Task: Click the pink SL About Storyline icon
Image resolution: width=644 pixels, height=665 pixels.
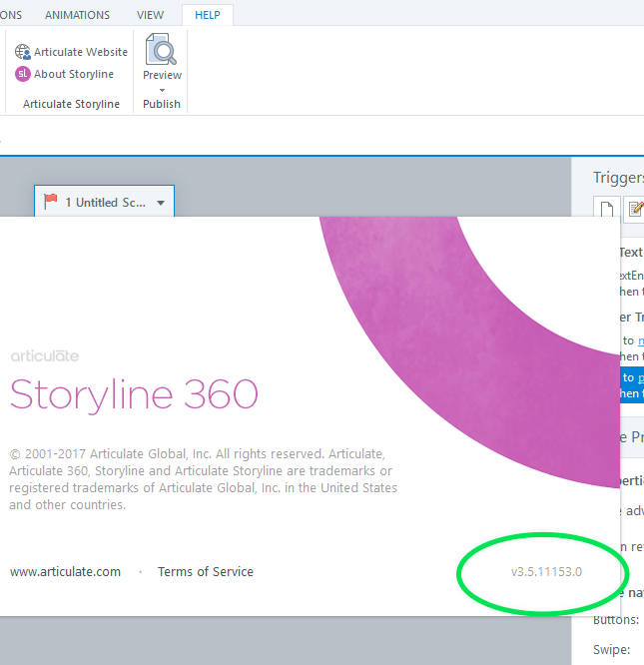Action: [x=23, y=74]
